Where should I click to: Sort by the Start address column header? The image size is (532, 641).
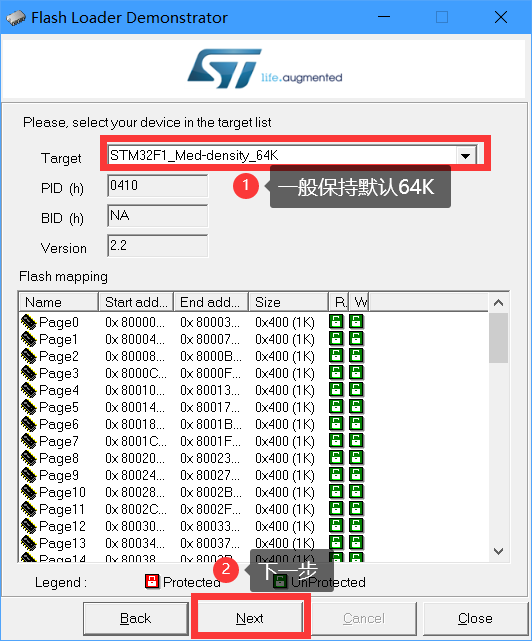pos(136,302)
